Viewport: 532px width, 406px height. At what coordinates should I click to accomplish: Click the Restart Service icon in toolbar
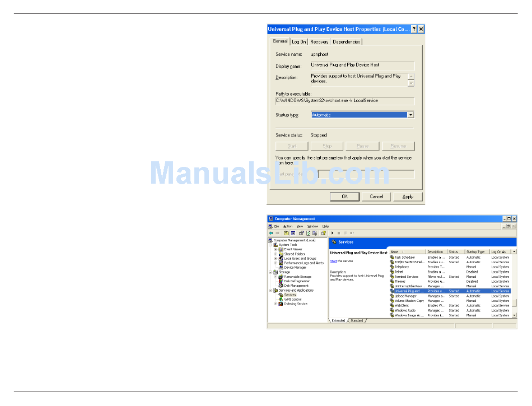352,233
